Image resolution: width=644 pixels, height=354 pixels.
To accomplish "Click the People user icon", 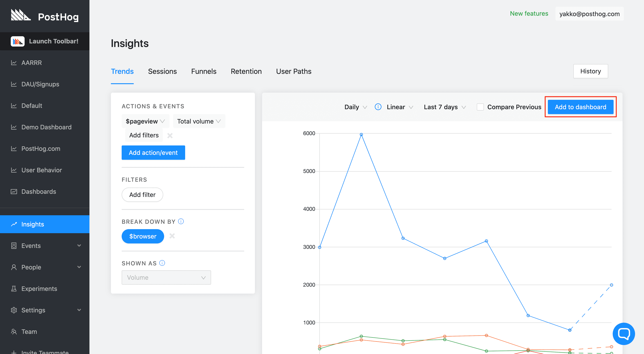I will click(x=14, y=267).
